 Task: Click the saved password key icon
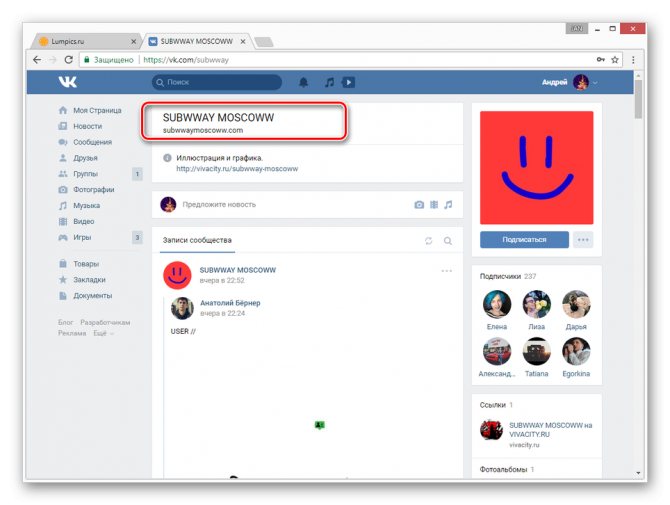(601, 60)
